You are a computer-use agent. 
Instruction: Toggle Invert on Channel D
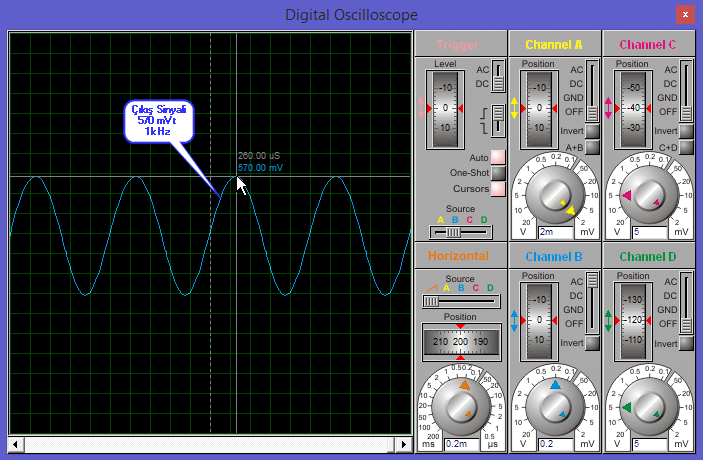tap(686, 343)
